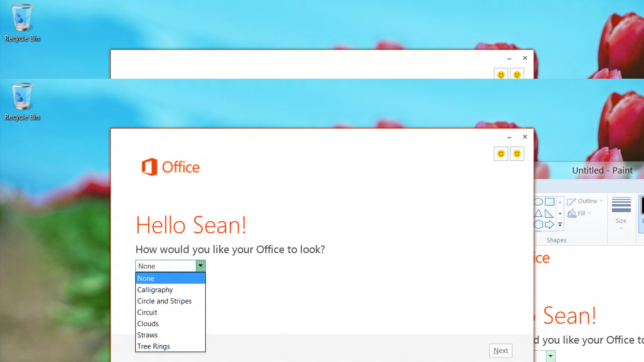Expand the shapes gallery with the more arrow
644x362 pixels.
(560, 225)
